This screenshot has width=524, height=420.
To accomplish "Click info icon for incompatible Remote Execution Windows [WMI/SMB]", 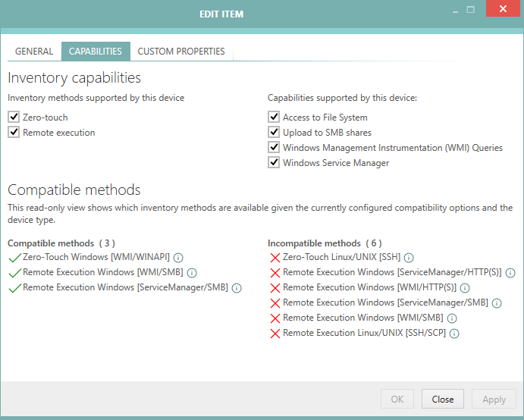I will coord(452,318).
